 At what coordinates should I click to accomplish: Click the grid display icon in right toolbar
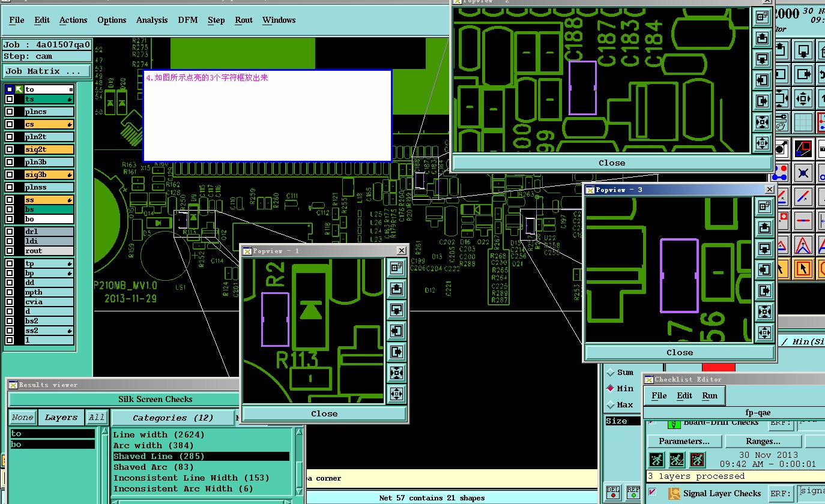[x=803, y=123]
